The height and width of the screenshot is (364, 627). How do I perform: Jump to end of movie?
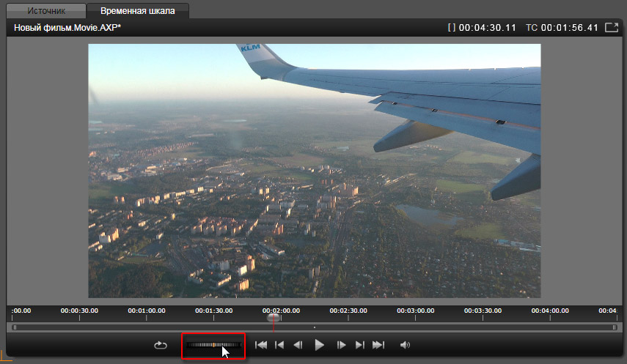378,345
